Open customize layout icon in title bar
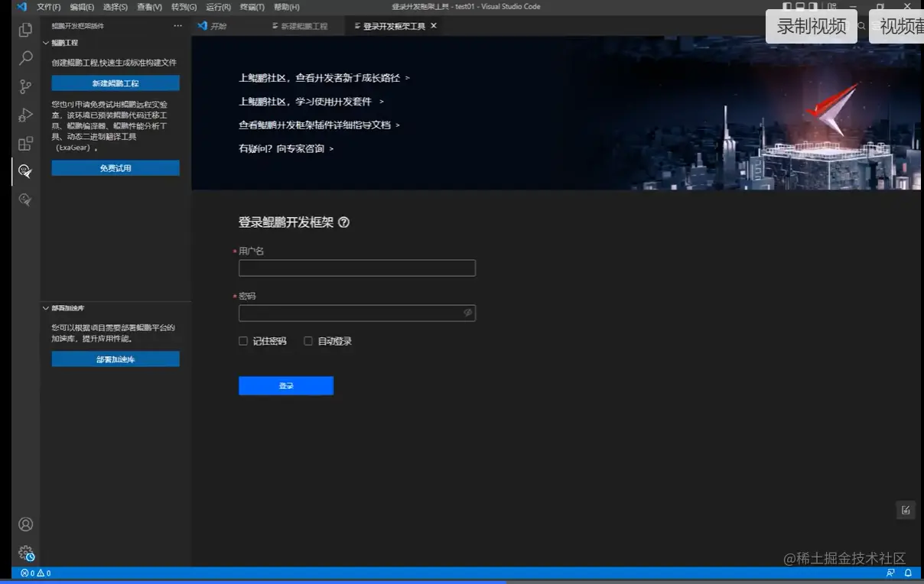The width and height of the screenshot is (924, 584). [x=831, y=7]
